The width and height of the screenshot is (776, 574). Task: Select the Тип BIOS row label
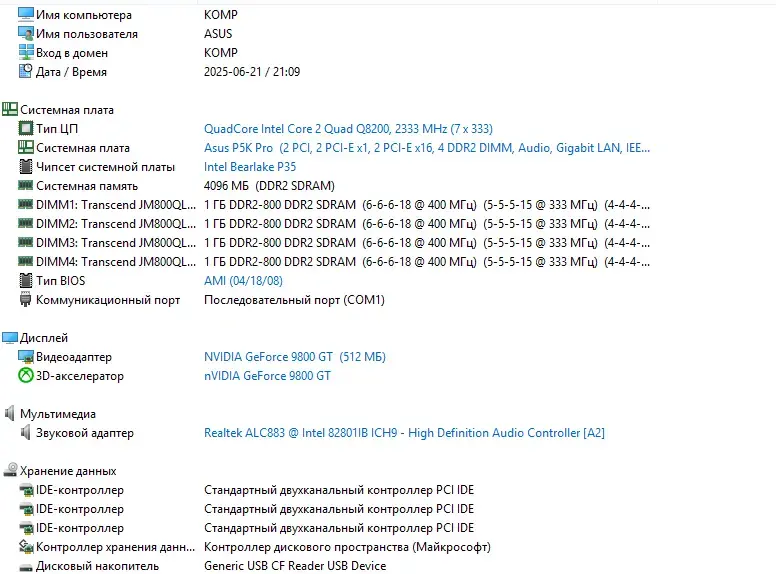pos(60,281)
